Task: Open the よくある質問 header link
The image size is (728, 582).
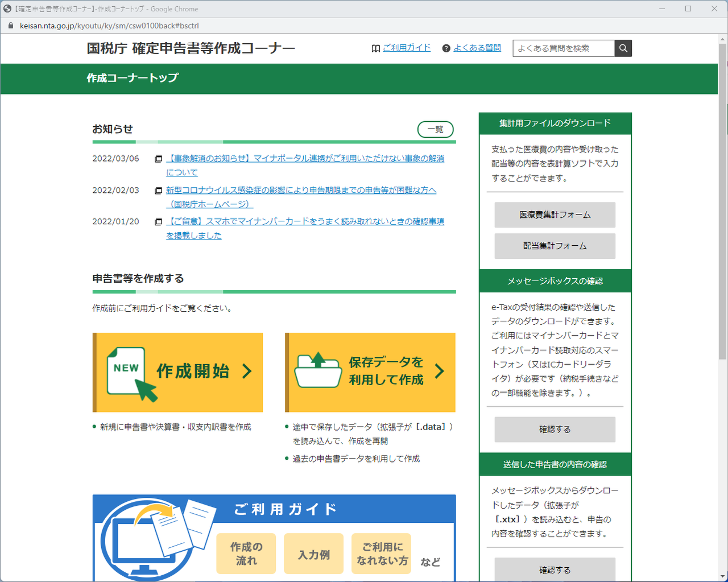Action: (477, 48)
